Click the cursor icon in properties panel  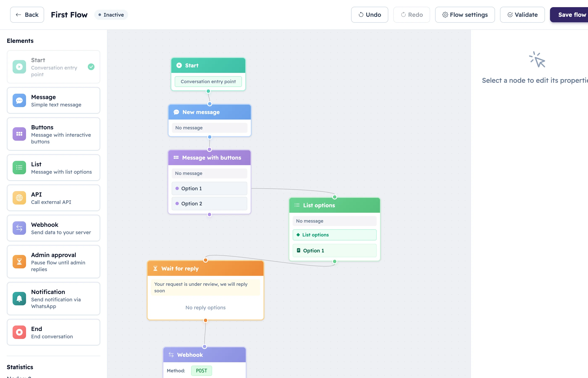click(537, 59)
